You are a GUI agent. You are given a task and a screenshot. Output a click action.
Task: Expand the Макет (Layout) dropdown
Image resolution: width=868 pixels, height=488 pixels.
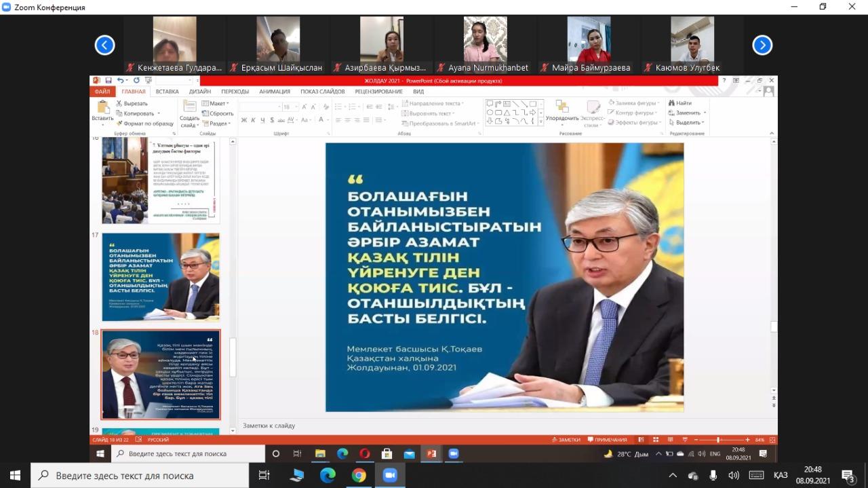pyautogui.click(x=216, y=104)
